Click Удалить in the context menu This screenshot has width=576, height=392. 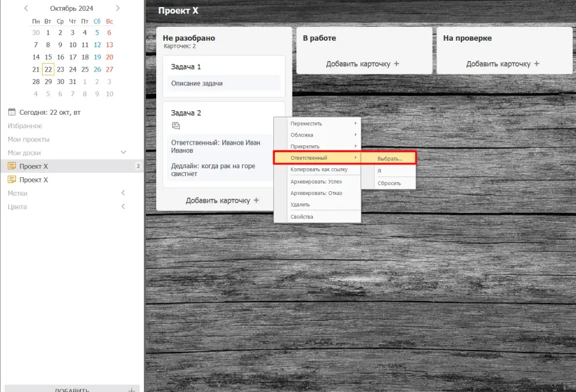[x=300, y=205]
